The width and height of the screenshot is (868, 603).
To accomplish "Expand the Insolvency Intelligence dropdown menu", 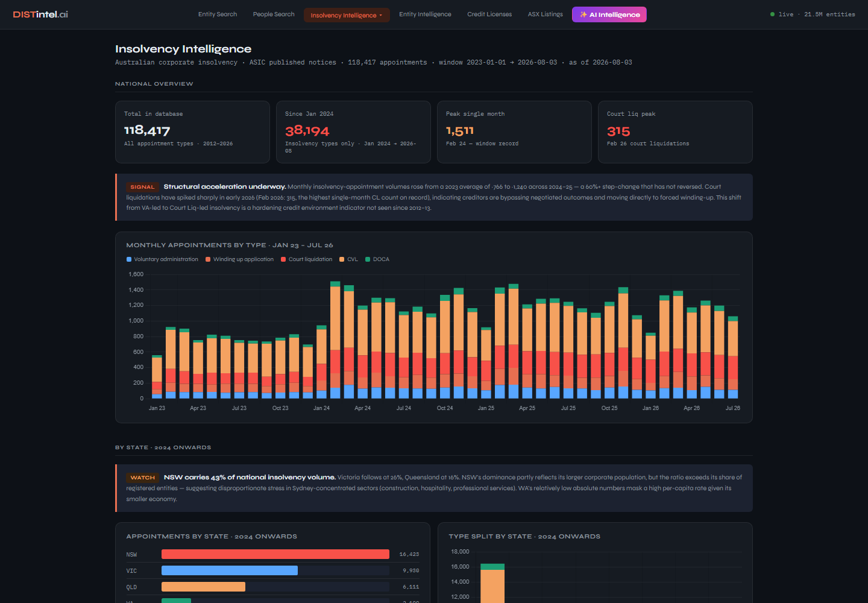I will pos(347,15).
